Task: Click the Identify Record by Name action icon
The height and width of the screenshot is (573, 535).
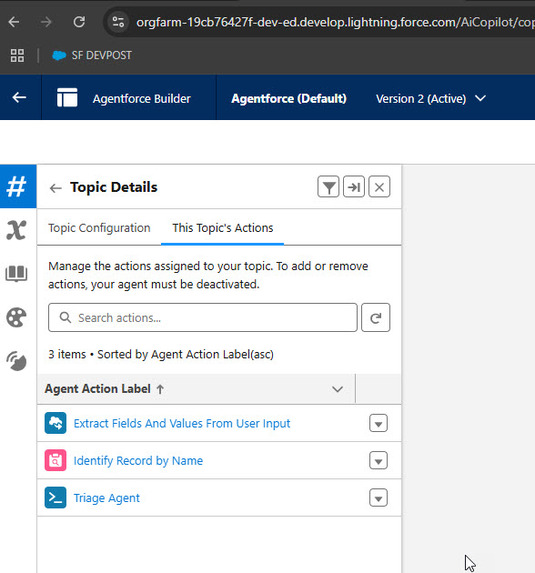Action: (56, 460)
